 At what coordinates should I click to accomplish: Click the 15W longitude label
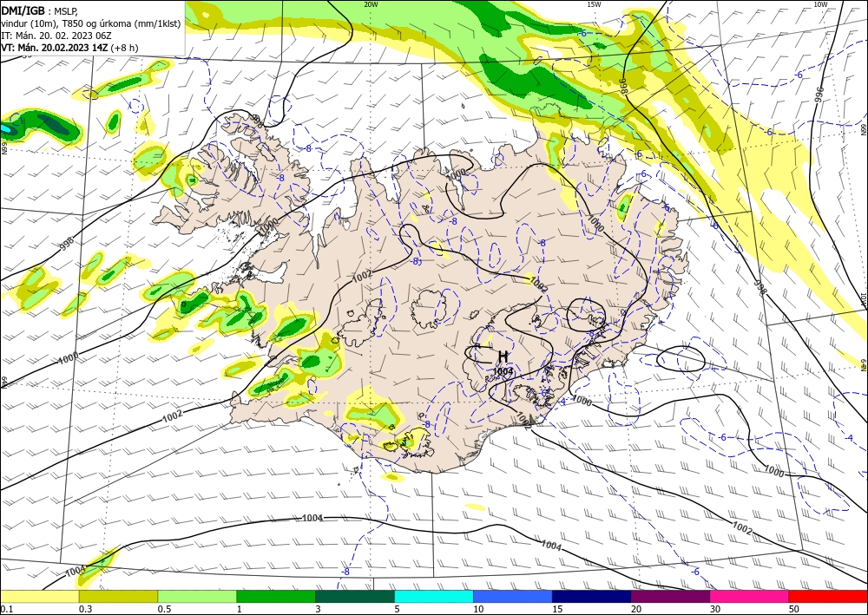tap(594, 4)
